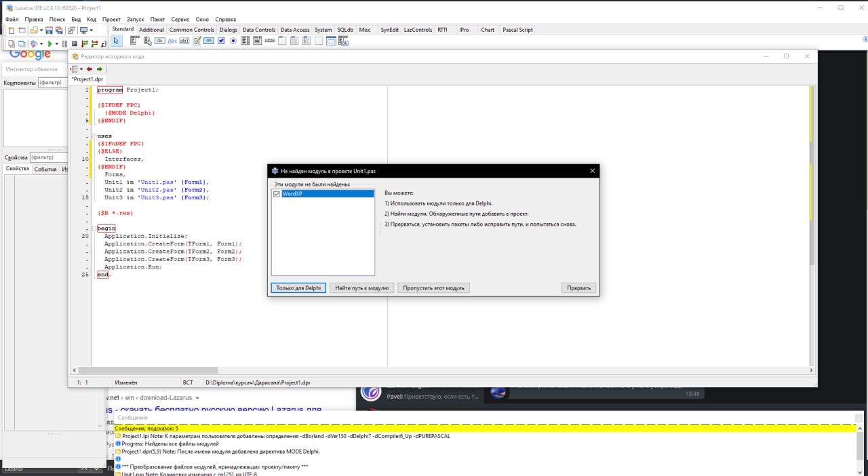Screen dimensions: 868x476
Task: Switch to the Dialogs palette tab
Action: 229,30
